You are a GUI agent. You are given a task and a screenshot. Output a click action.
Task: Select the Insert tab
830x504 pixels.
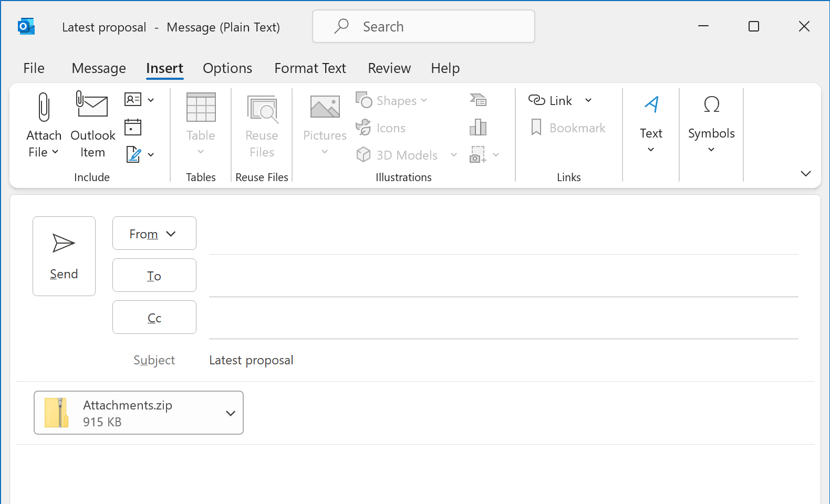click(164, 68)
